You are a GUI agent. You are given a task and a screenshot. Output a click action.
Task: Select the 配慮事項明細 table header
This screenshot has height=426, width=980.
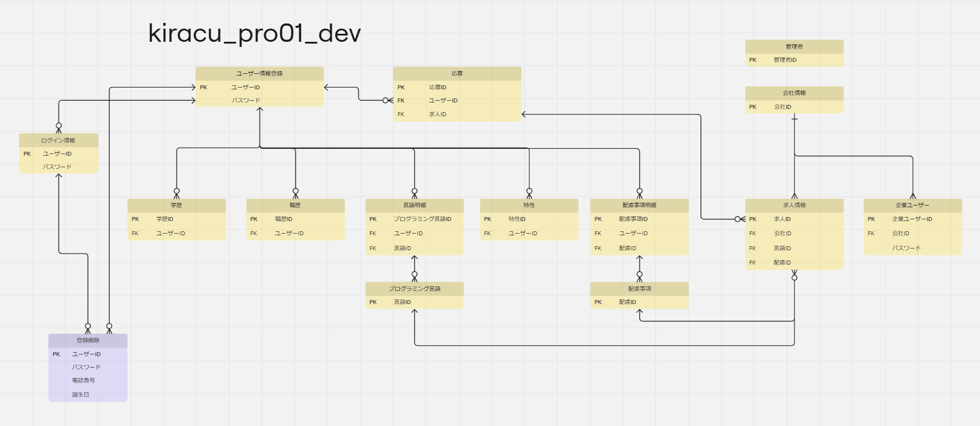click(x=639, y=205)
